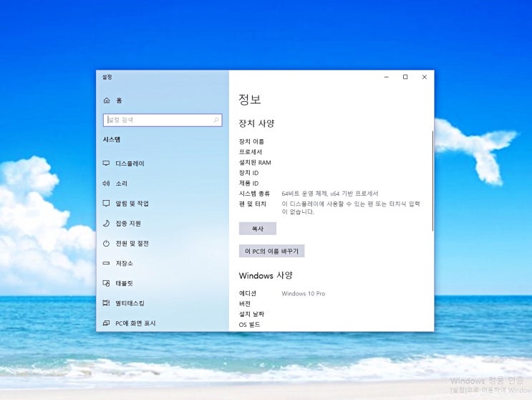This screenshot has height=400, width=532.
Task: Maximize the 설정 window
Action: 405,77
